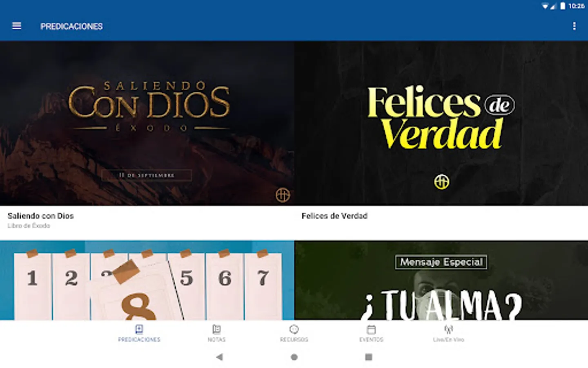
Task: Open the three-dot overflow menu
Action: tap(574, 26)
